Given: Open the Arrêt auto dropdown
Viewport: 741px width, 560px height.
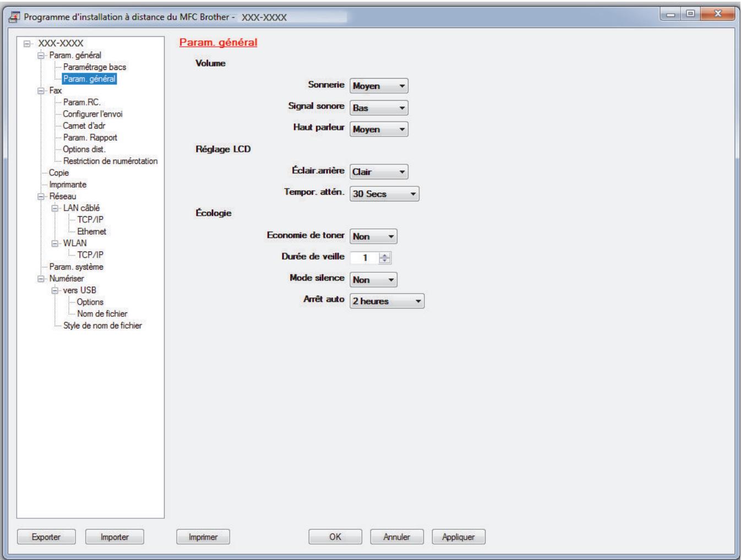Looking at the screenshot, I should click(387, 301).
